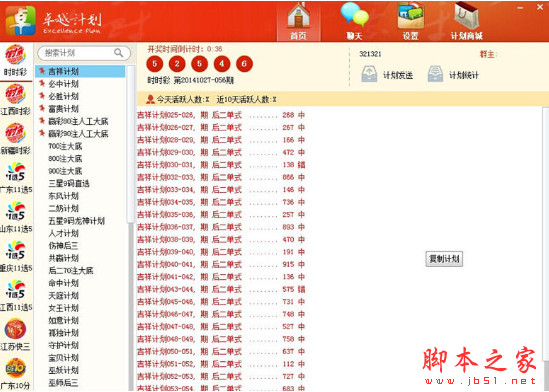The image size is (549, 392).
Task: Select the 人才计划 plan
Action: [x=63, y=233]
